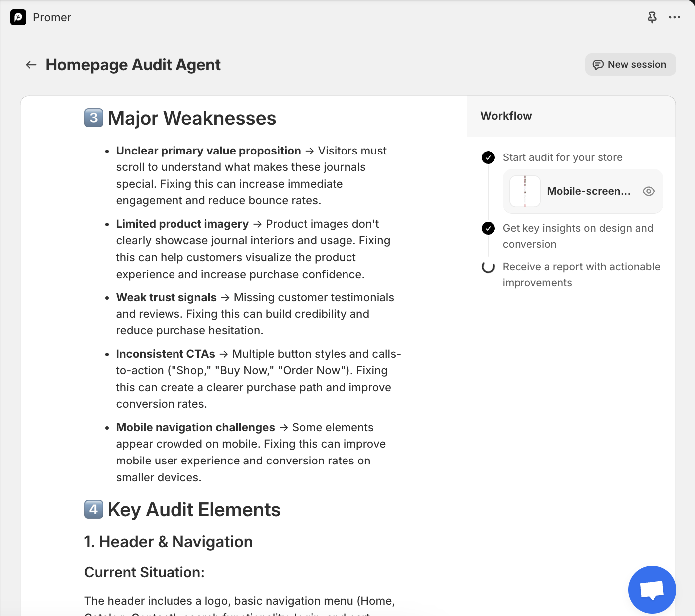Click the Promer app logo
The image size is (695, 616).
(x=18, y=17)
